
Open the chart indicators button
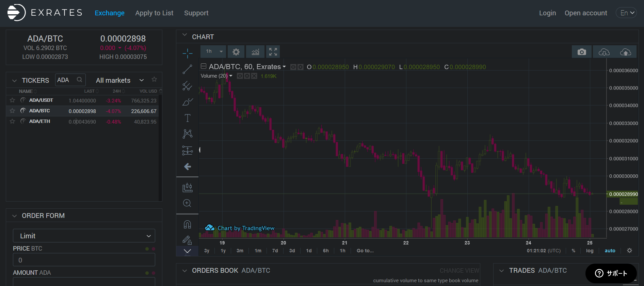click(x=255, y=52)
